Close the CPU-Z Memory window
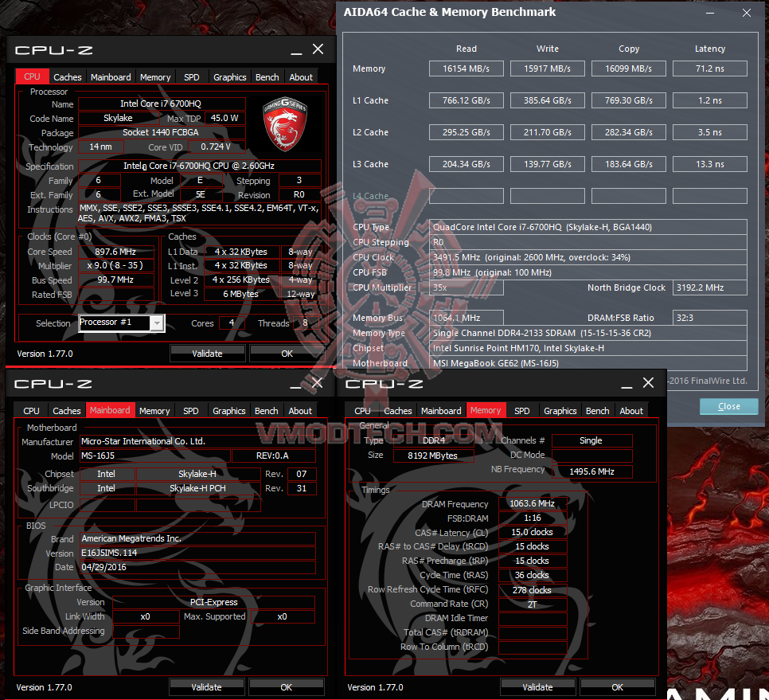The image size is (769, 700). point(648,382)
